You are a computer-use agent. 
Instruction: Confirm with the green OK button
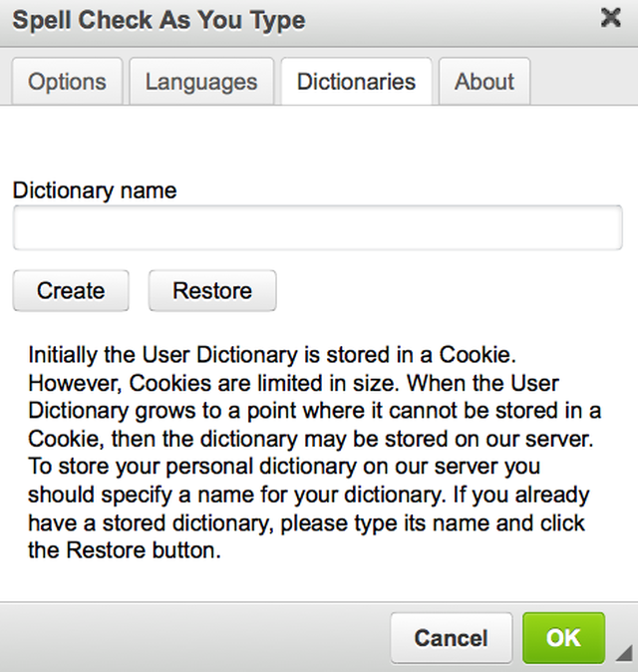pyautogui.click(x=563, y=638)
